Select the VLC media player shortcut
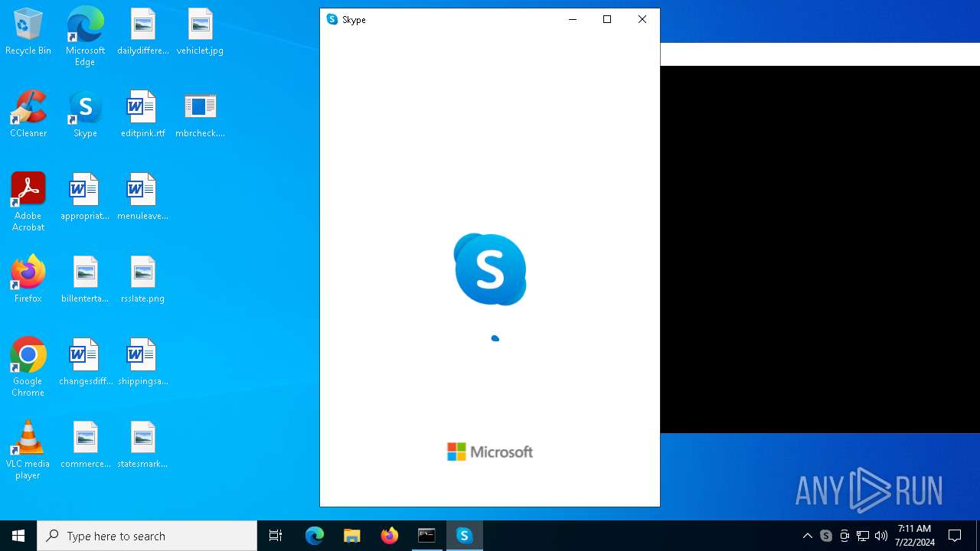Image resolution: width=980 pixels, height=551 pixels. pos(28,450)
